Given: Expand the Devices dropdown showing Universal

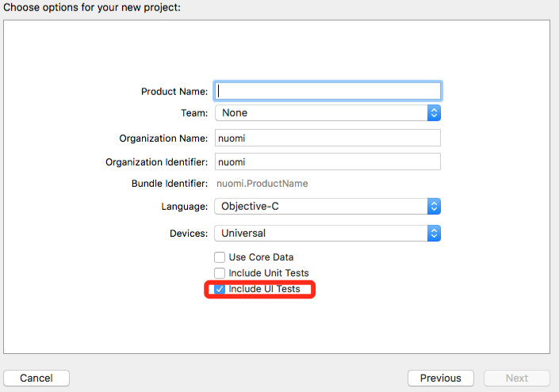Looking at the screenshot, I should pyautogui.click(x=321, y=234).
